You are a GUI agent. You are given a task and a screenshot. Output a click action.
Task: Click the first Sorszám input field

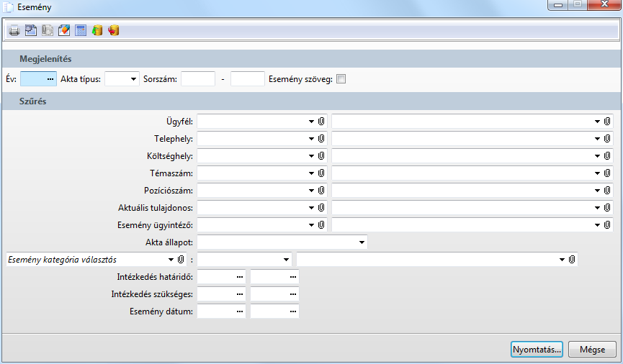(x=198, y=79)
